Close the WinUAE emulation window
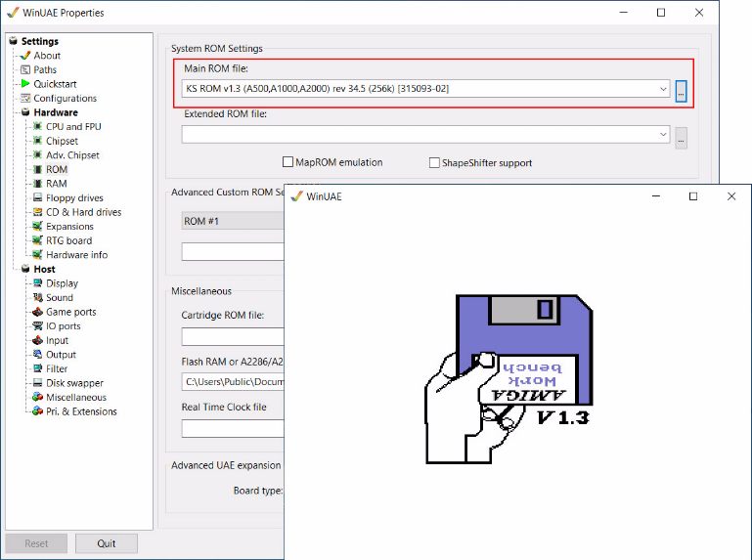The image size is (752, 560). tap(730, 196)
